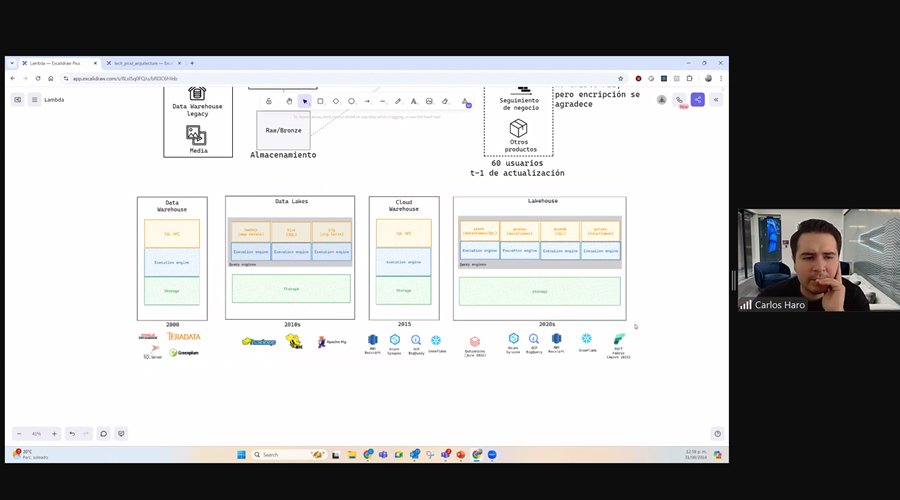Click the purple Share button

click(x=698, y=99)
